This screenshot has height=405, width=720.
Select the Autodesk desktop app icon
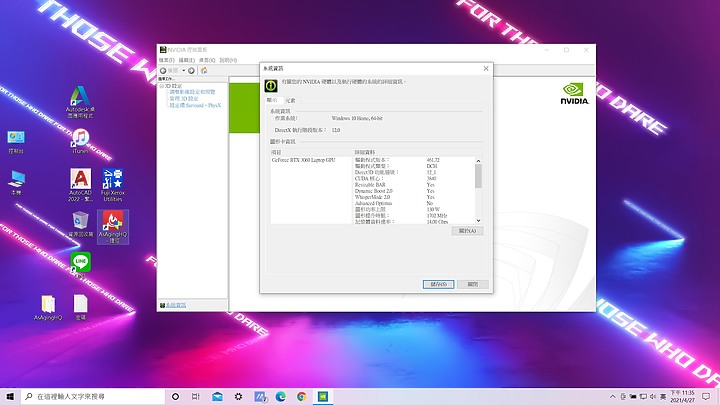[80, 102]
